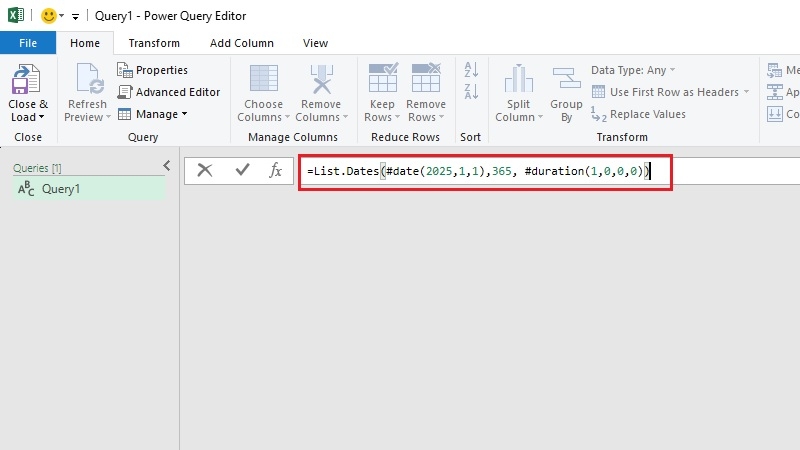Expand the Refresh Preview dropdown
This screenshot has height=450, width=800.
(x=108, y=117)
